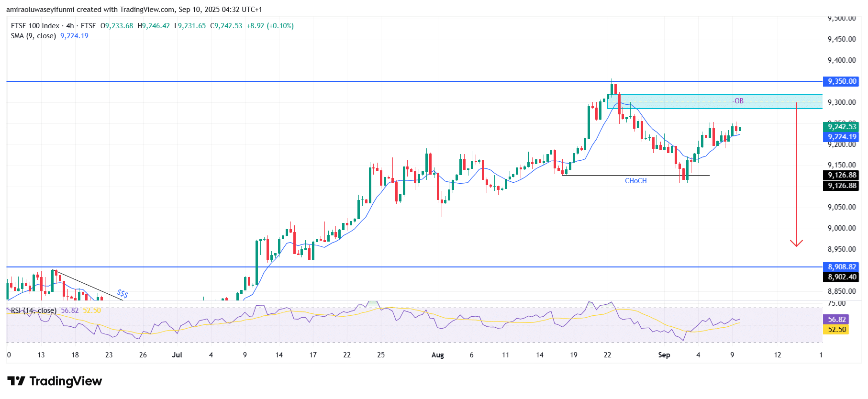
Task: Click the 9,350.00 price label
Action: [841, 81]
